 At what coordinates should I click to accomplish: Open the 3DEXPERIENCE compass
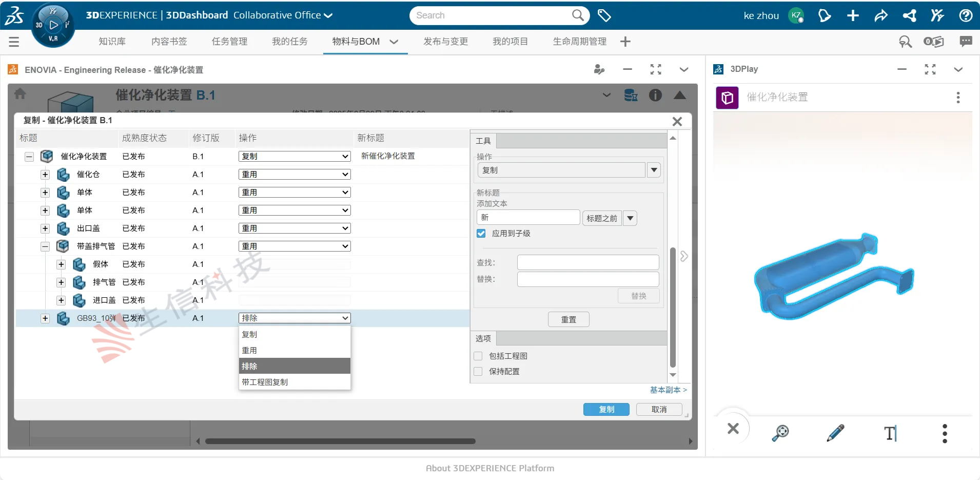point(53,25)
